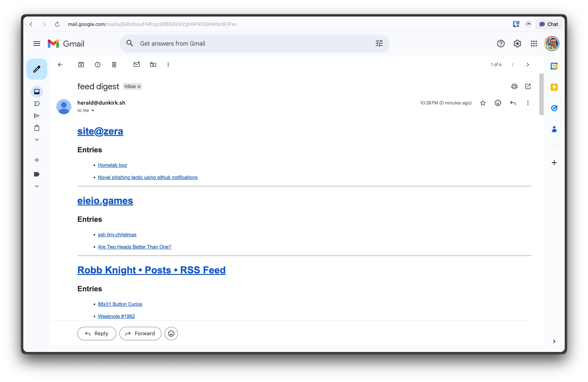This screenshot has width=588, height=382.
Task: Star the herald@dunkirk.sh message
Action: [x=483, y=103]
